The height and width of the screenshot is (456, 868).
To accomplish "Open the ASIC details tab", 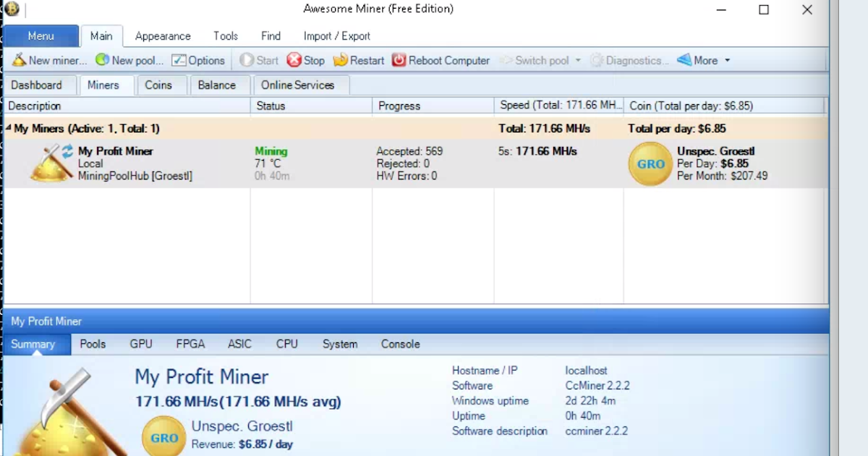I will [239, 345].
